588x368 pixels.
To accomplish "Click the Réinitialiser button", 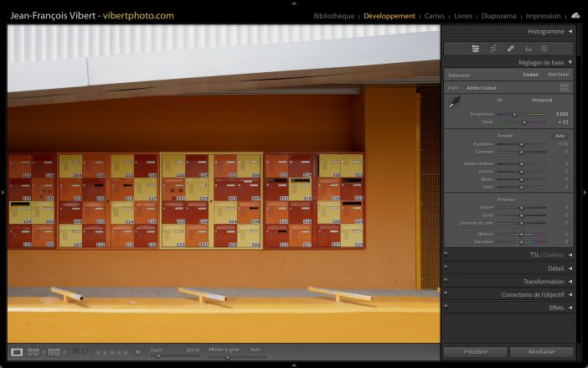I will pyautogui.click(x=541, y=352).
